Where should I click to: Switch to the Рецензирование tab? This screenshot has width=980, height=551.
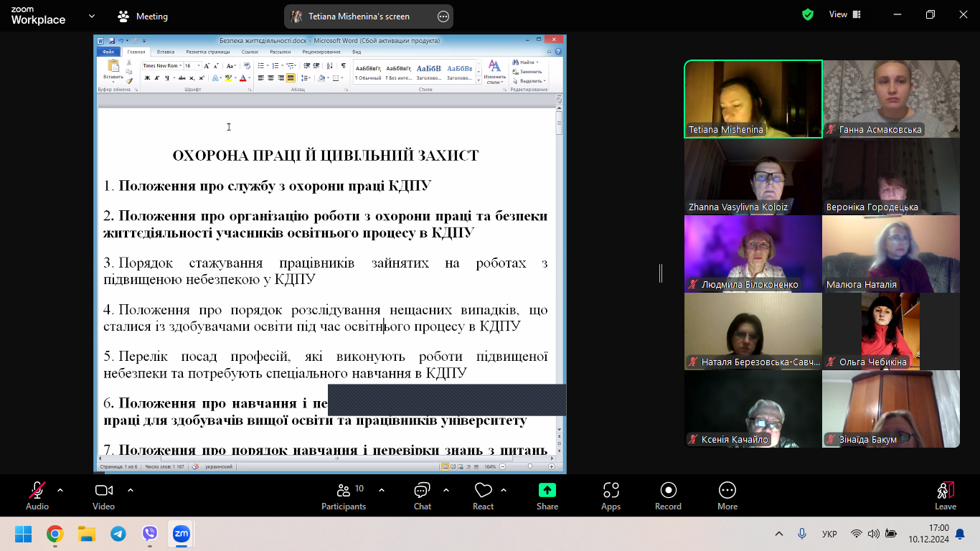(x=321, y=52)
